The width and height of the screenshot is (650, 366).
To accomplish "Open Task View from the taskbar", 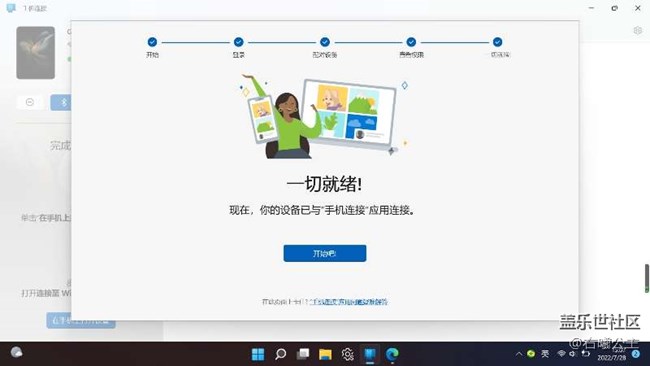I will coord(303,354).
